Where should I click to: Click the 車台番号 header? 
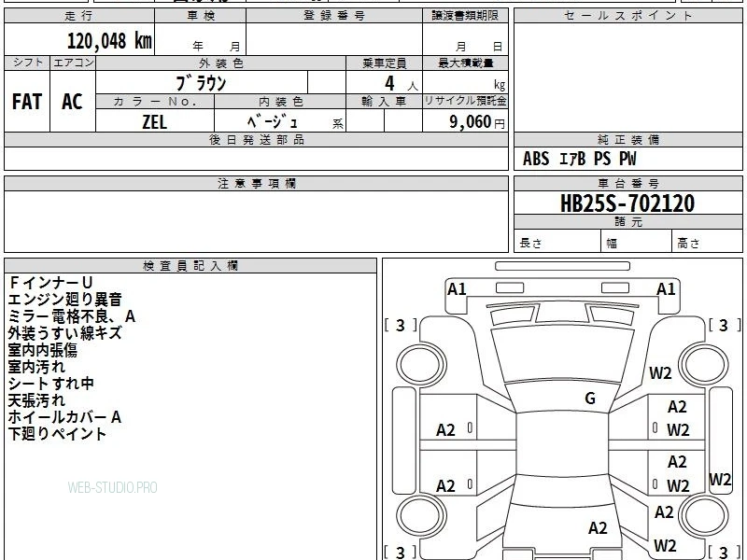(627, 183)
